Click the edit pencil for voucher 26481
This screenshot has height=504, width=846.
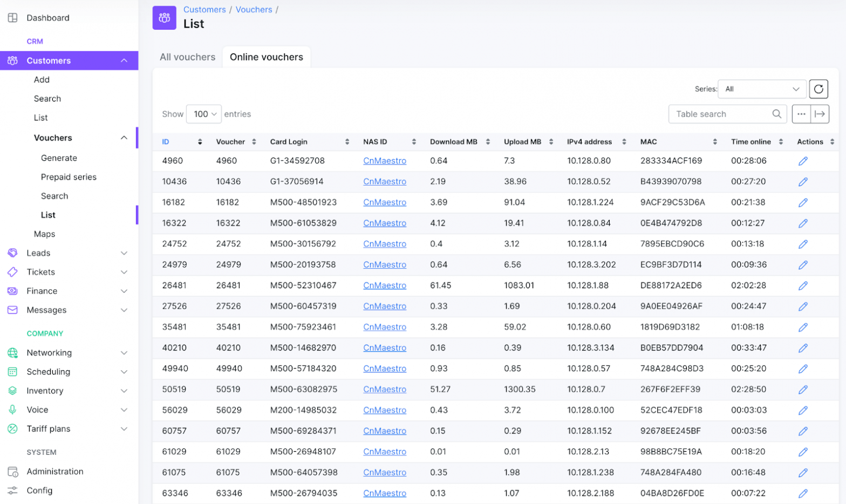pyautogui.click(x=803, y=285)
